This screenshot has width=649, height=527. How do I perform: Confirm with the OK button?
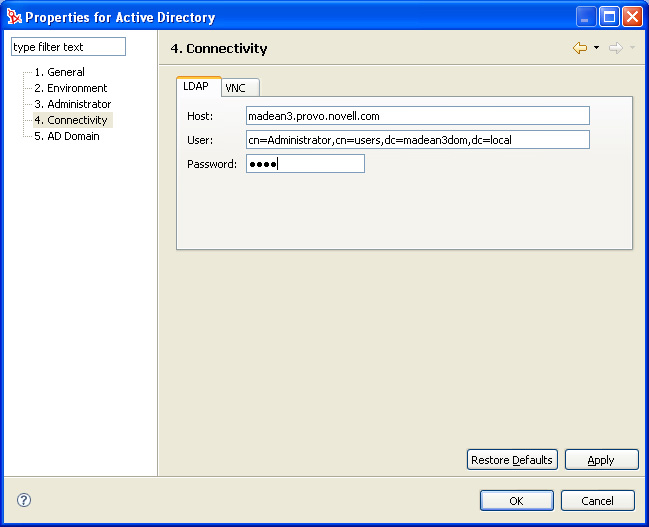517,501
